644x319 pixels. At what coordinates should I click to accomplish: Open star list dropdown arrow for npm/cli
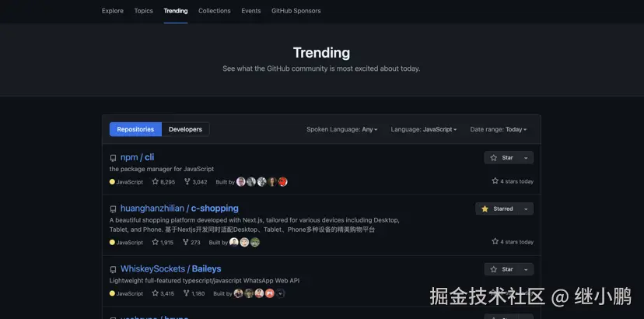(526, 158)
